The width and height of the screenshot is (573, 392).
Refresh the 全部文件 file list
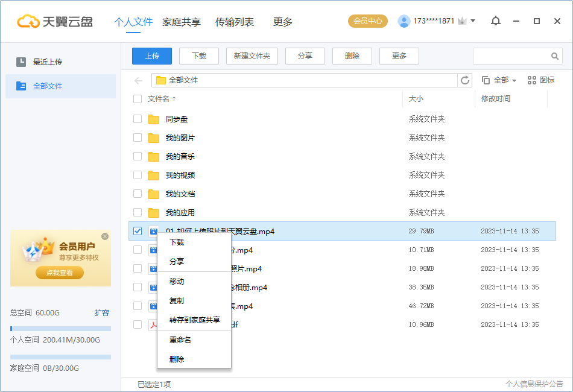coord(464,80)
